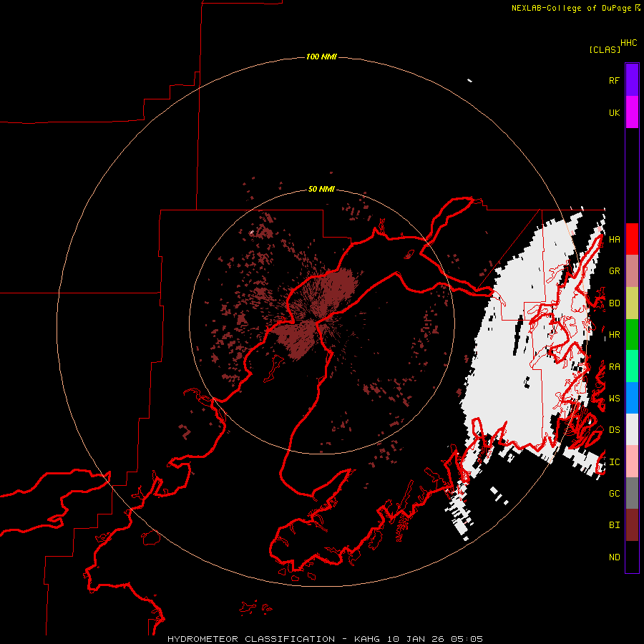Click the RF purple legend swatch
The height and width of the screenshot is (644, 644).
pyautogui.click(x=632, y=80)
